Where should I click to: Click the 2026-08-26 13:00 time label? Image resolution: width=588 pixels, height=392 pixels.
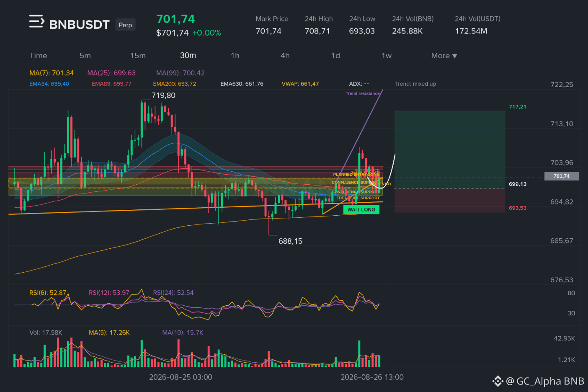pyautogui.click(x=372, y=377)
